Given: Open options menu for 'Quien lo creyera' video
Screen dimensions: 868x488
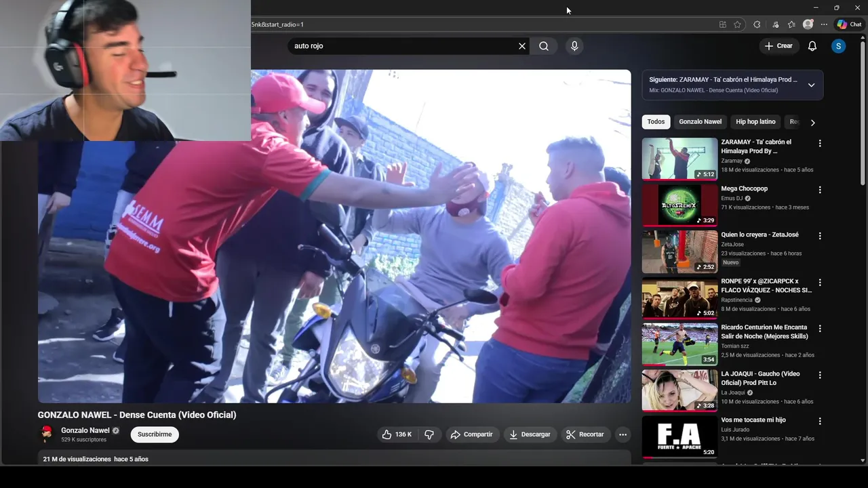Looking at the screenshot, I should (820, 236).
